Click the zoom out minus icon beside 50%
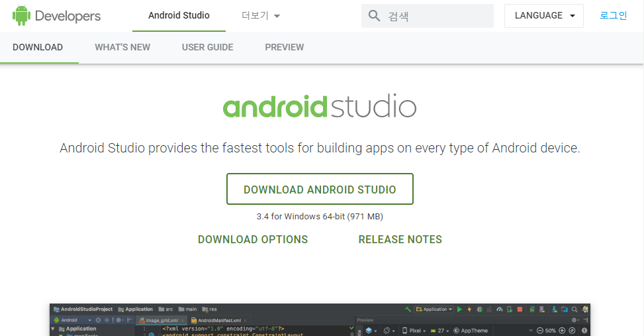644x336 pixels. [x=540, y=331]
